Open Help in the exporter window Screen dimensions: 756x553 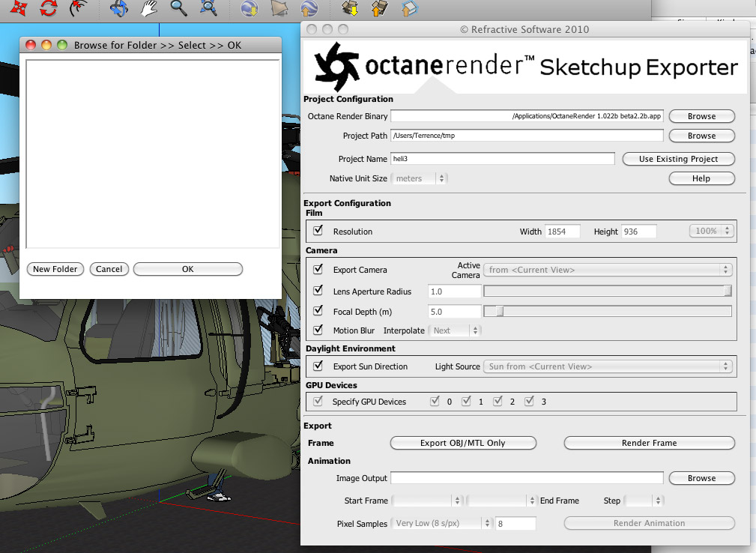point(701,178)
